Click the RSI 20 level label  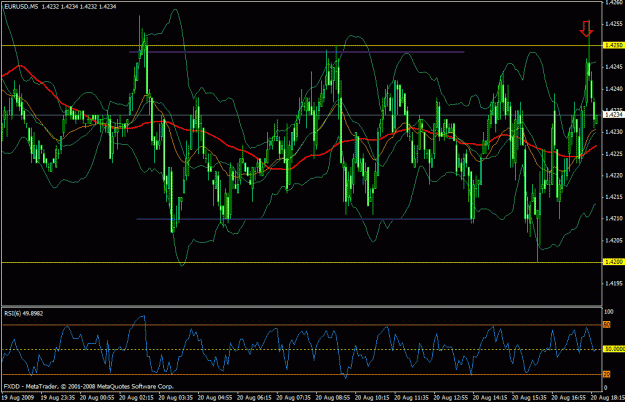(x=607, y=374)
